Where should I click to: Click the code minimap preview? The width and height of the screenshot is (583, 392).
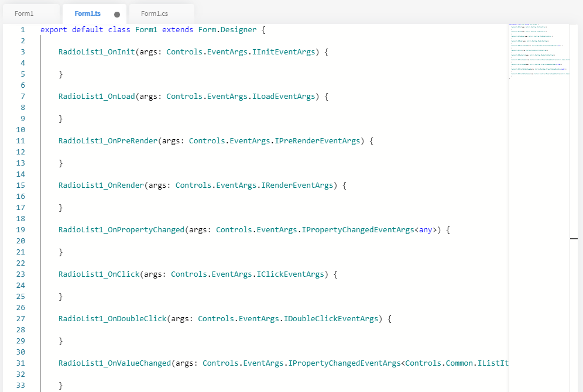[x=539, y=51]
